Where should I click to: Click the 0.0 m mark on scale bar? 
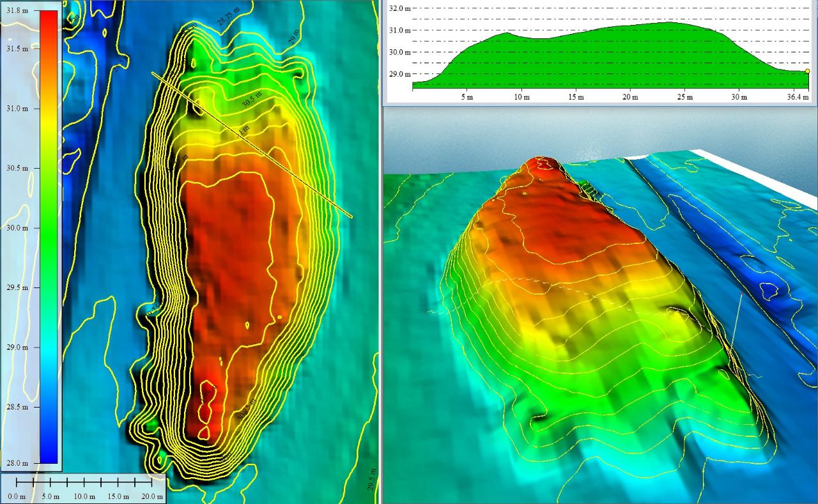click(x=17, y=496)
